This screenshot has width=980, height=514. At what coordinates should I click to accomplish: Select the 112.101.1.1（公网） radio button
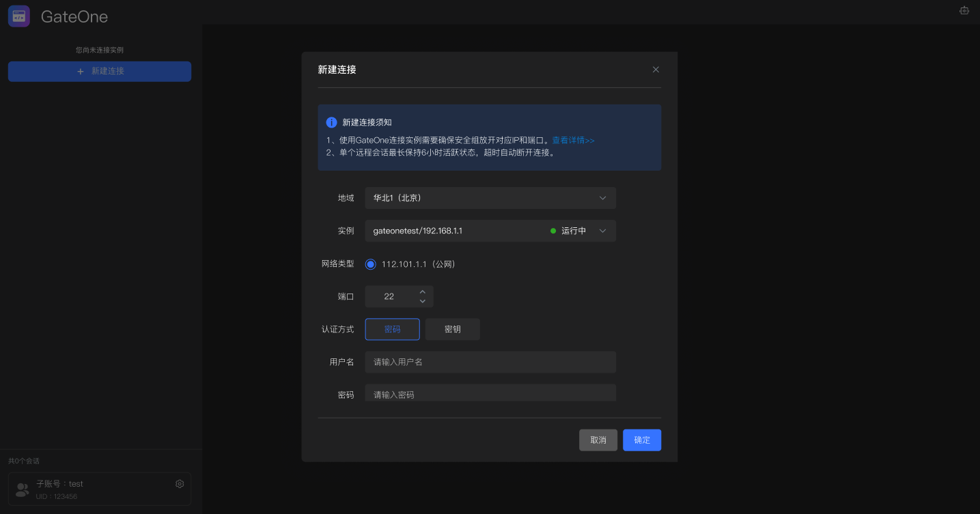(371, 264)
